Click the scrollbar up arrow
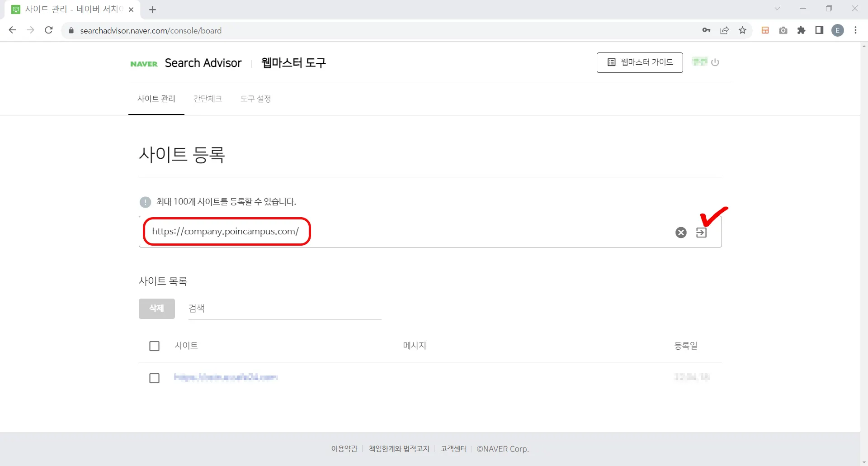 click(864, 46)
